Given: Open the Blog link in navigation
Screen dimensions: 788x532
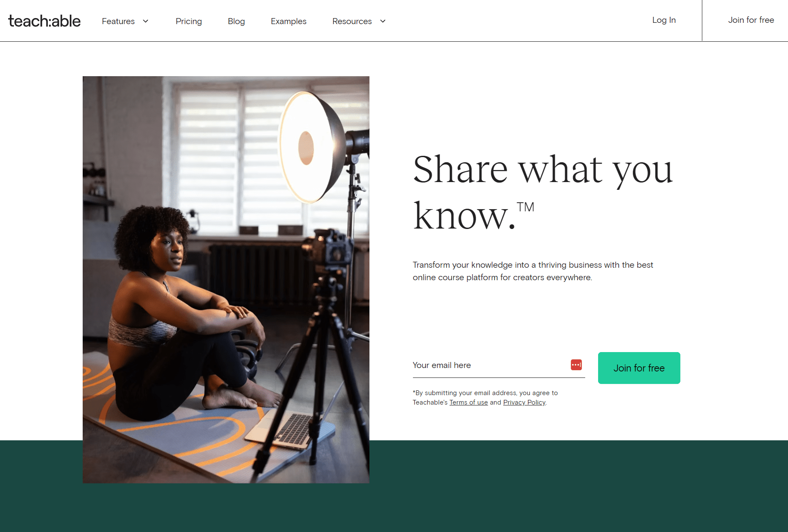Looking at the screenshot, I should (236, 21).
